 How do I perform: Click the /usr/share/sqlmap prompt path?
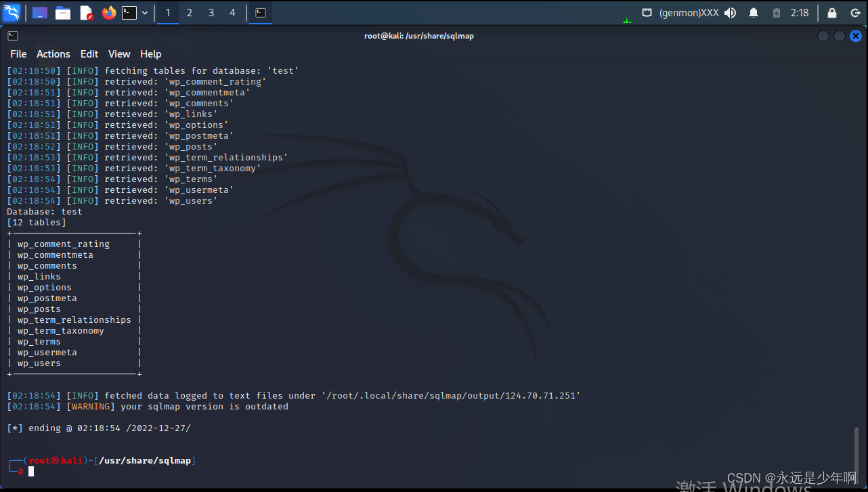tap(145, 461)
